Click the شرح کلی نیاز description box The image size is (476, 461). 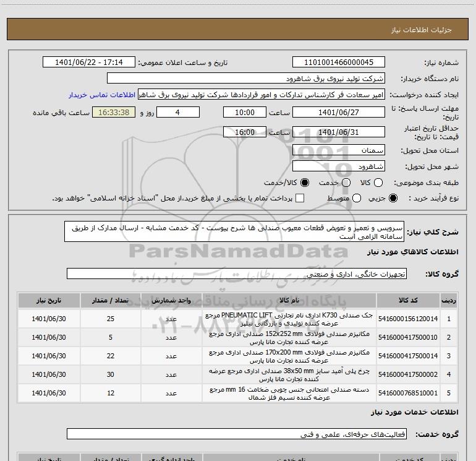coord(234,231)
